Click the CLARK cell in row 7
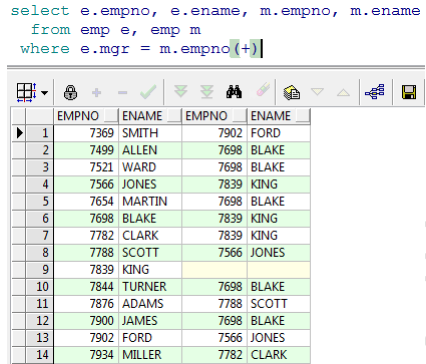The image size is (426, 364). [150, 235]
